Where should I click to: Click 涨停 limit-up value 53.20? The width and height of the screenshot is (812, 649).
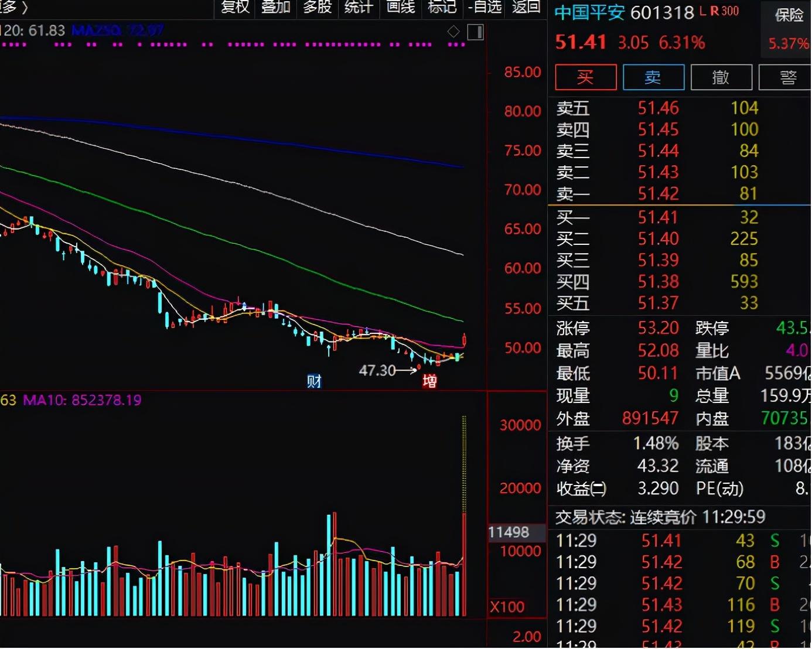point(658,328)
